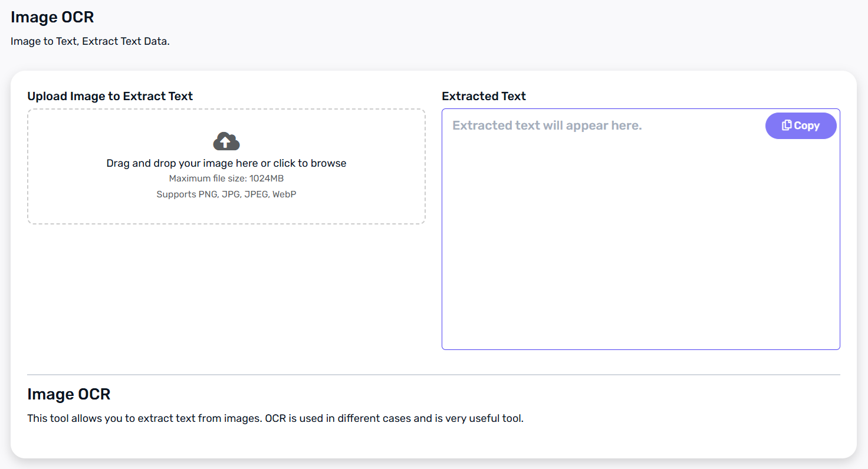868x469 pixels.
Task: Click the top "Image OCR" page title
Action: (52, 17)
